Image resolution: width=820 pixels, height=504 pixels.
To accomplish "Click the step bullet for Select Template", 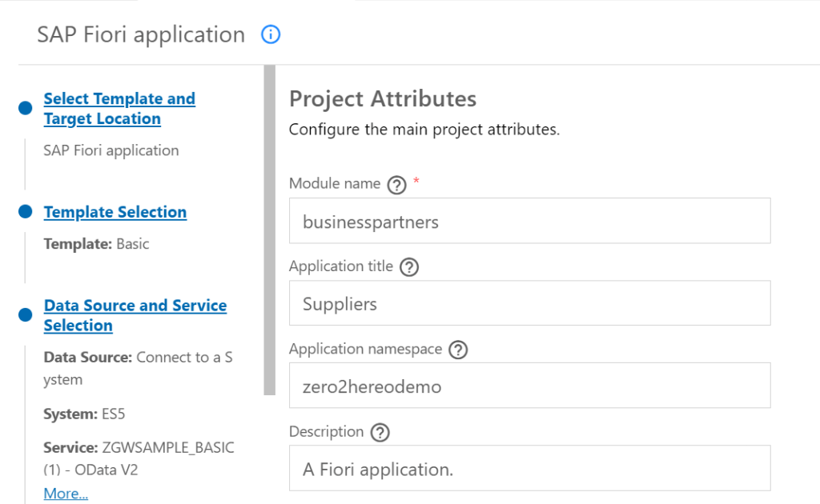I will (x=26, y=108).
